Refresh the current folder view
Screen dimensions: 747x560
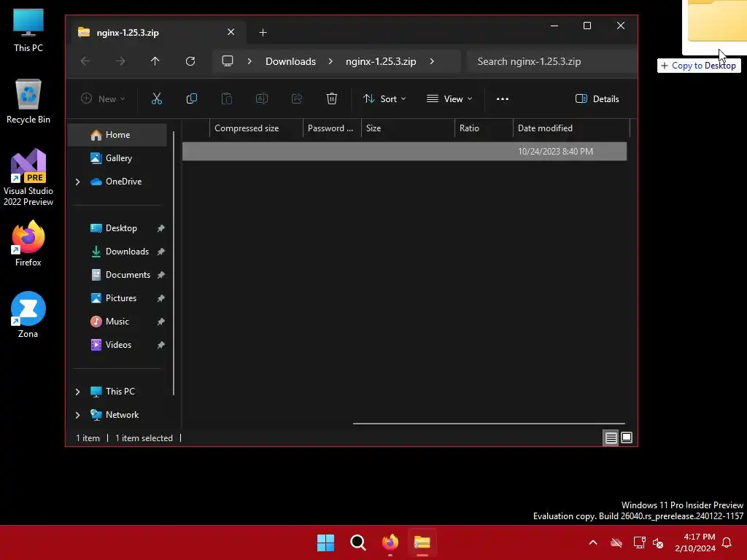pos(190,61)
